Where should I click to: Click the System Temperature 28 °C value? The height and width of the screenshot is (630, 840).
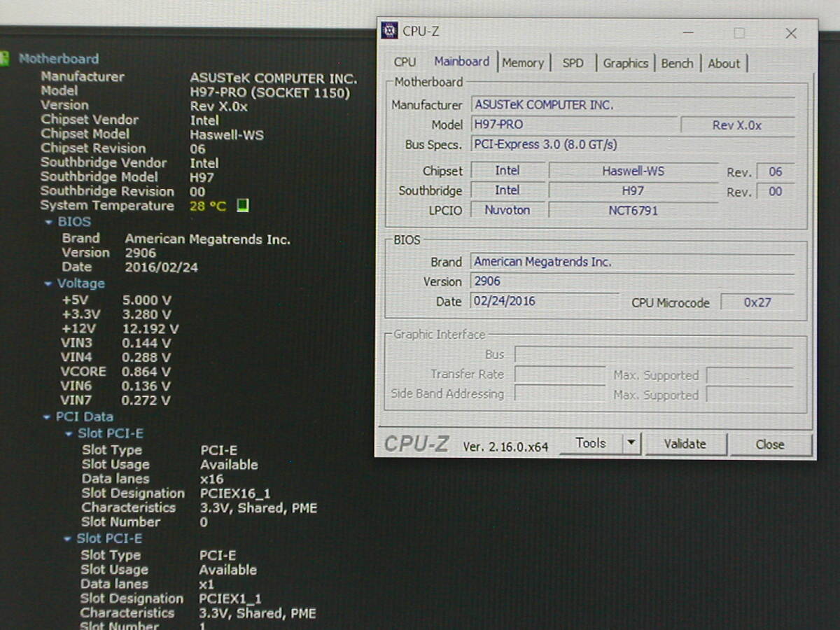[x=208, y=206]
